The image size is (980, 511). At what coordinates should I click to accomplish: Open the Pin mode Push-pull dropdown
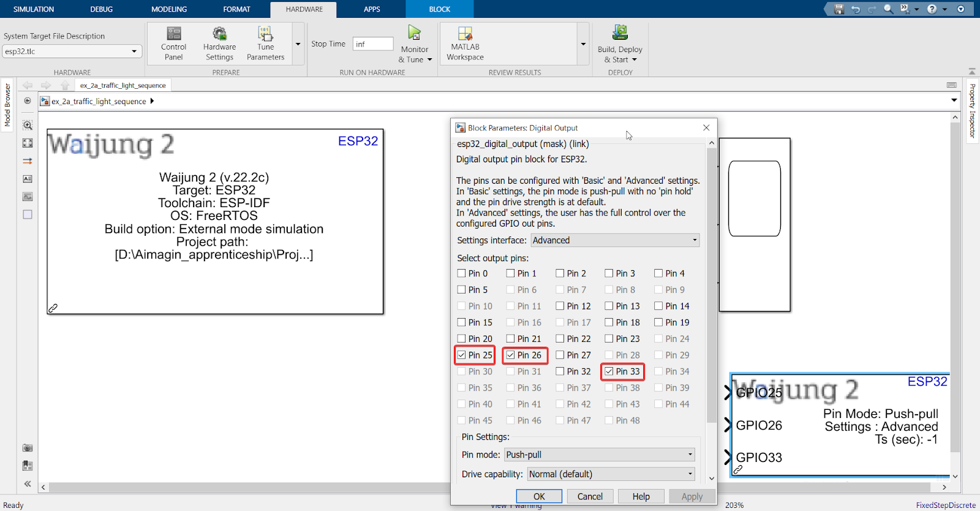599,455
